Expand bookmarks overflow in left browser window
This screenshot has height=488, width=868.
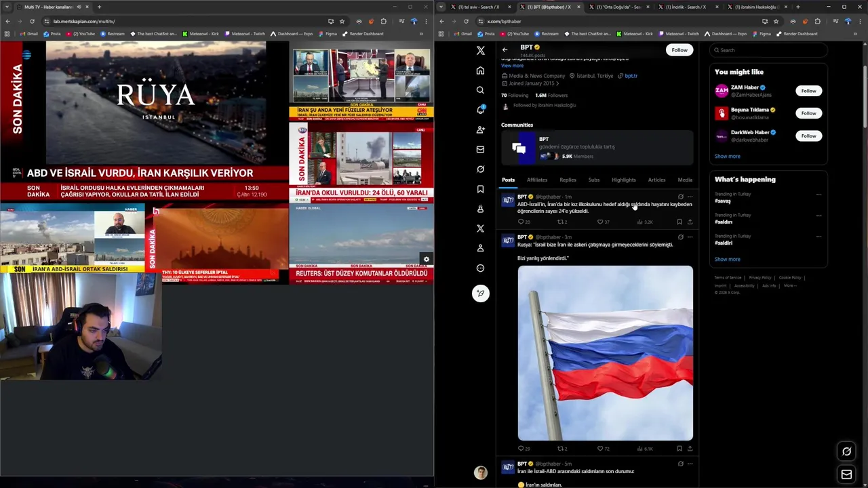point(420,34)
